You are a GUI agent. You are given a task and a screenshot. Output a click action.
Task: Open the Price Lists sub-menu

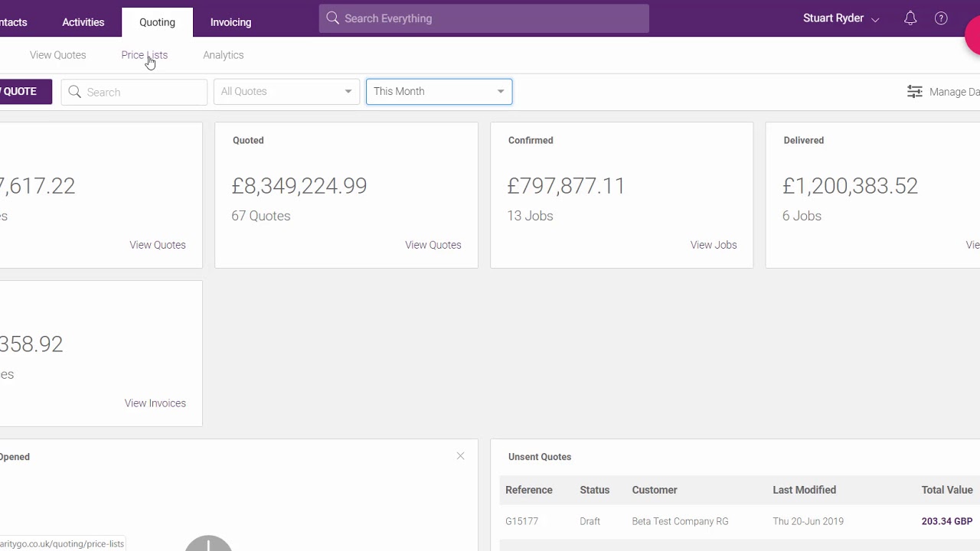[x=144, y=55]
